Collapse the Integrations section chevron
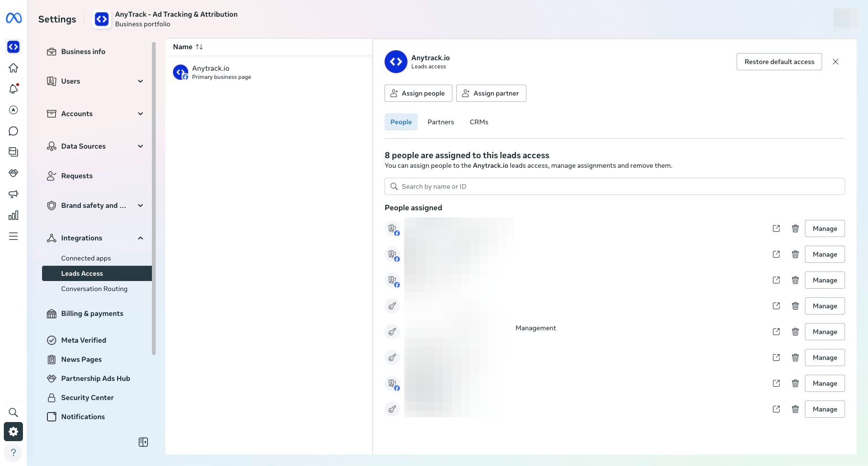The width and height of the screenshot is (868, 466). pyautogui.click(x=140, y=238)
